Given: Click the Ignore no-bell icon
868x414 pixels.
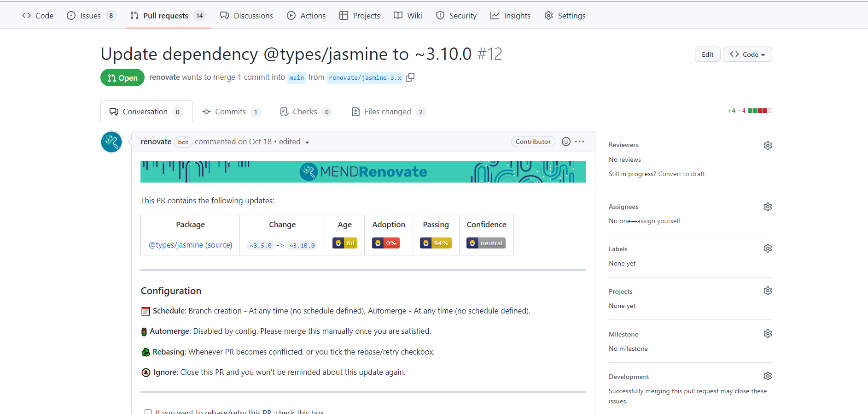Looking at the screenshot, I should click(146, 373).
